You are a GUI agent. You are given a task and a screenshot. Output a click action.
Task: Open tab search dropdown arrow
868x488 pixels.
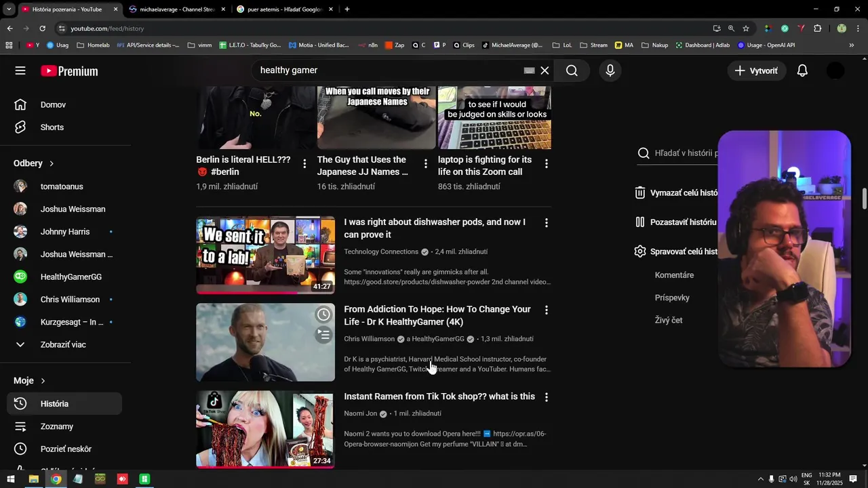[x=9, y=9]
